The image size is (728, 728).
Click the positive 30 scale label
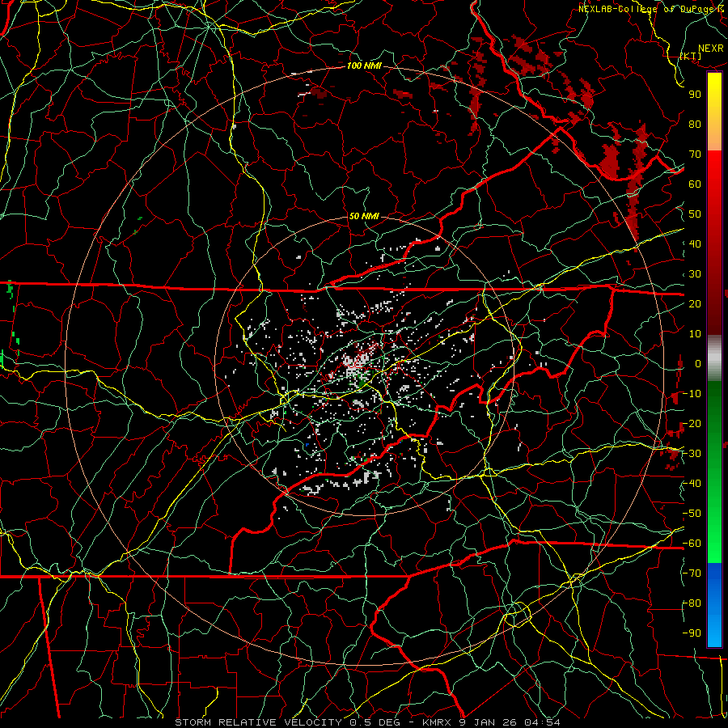pos(695,274)
